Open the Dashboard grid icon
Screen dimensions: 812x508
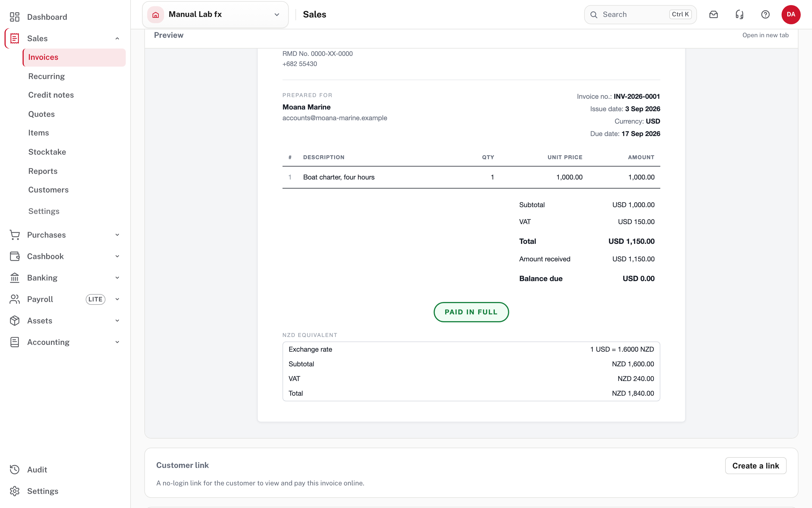(x=14, y=17)
